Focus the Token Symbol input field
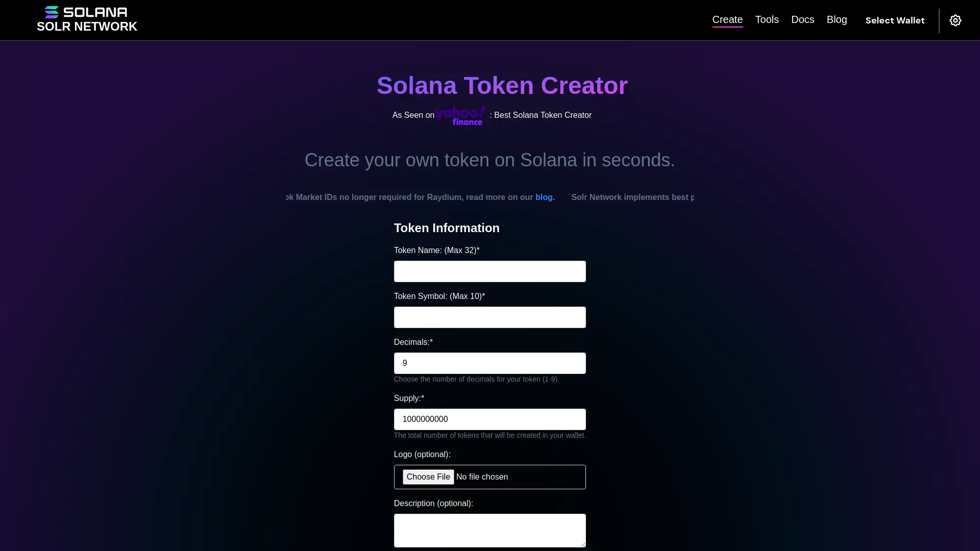This screenshot has width=980, height=551. click(x=489, y=317)
